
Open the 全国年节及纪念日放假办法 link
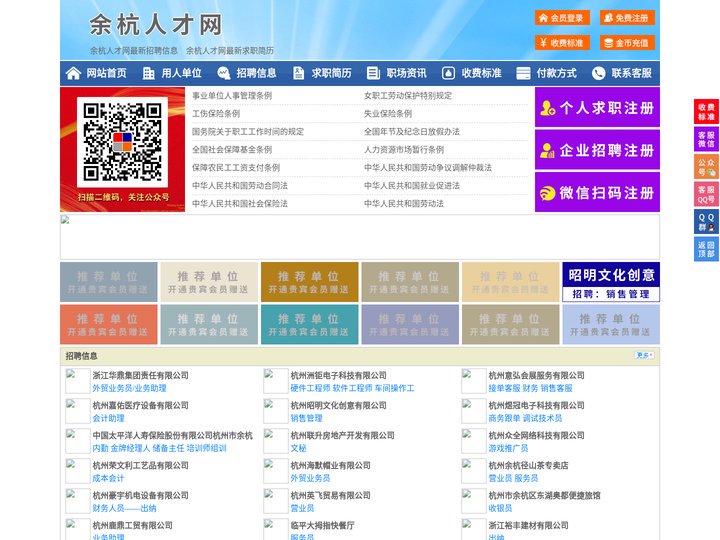(412, 131)
